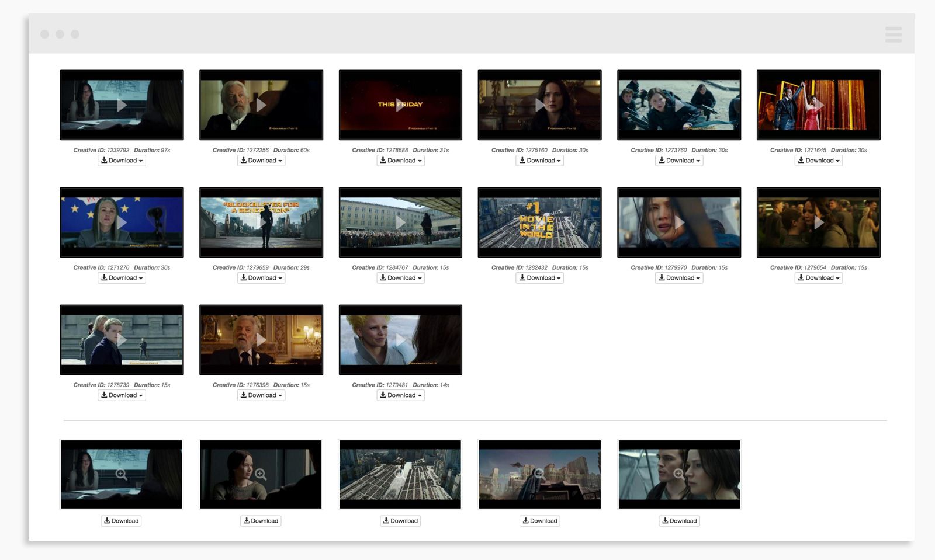The width and height of the screenshot is (935, 560).
Task: Open Download dropdown for Creative ID 1279481
Action: tap(400, 395)
